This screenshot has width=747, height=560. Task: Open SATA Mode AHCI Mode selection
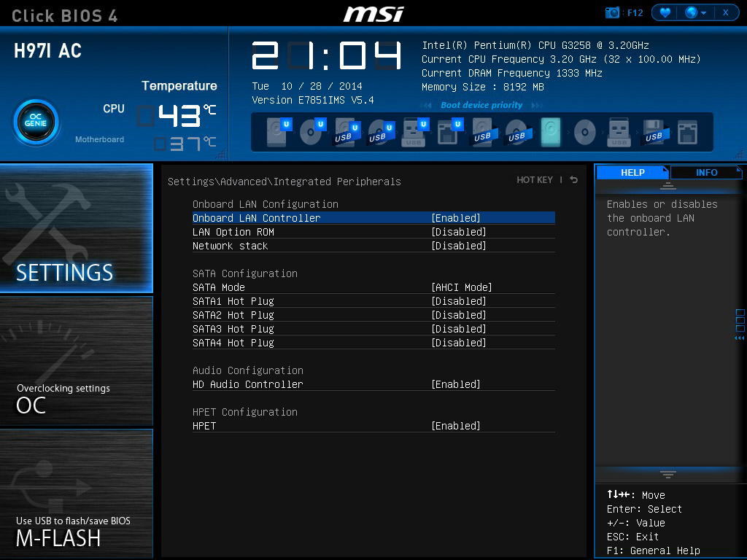click(461, 287)
